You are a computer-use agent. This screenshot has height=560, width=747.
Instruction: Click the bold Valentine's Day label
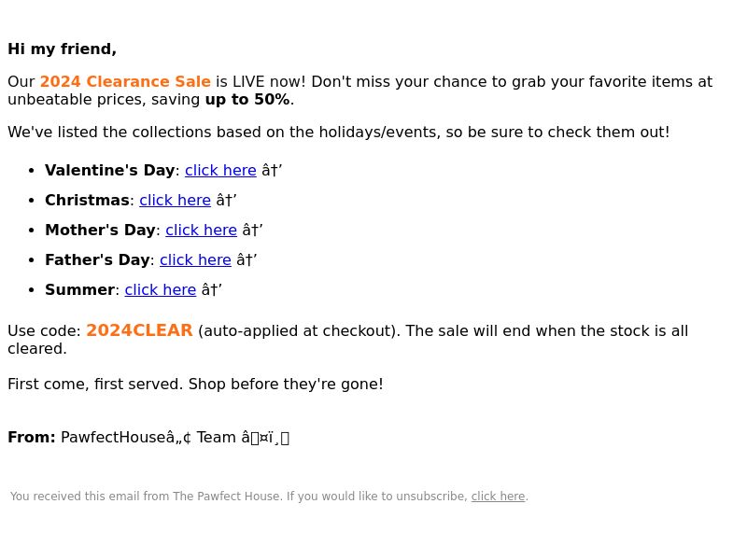click(x=109, y=171)
